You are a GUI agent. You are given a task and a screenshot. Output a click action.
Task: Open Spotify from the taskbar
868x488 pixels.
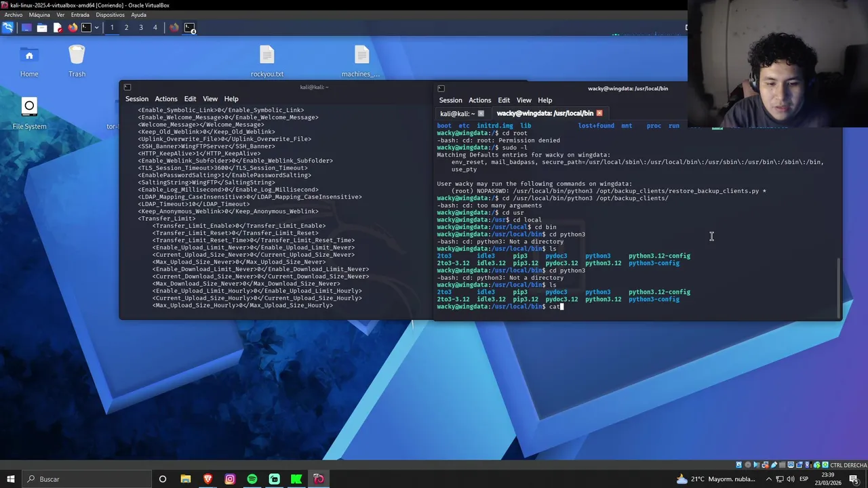tap(252, 479)
